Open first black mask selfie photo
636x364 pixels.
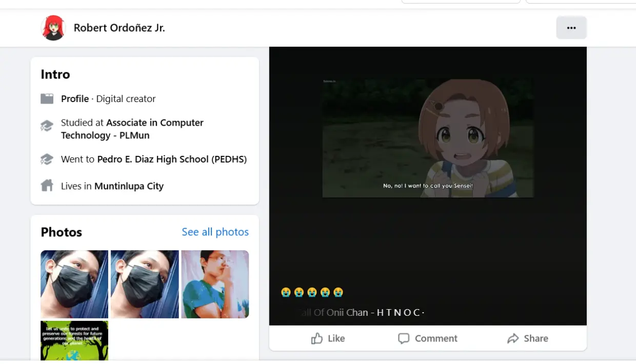point(74,284)
